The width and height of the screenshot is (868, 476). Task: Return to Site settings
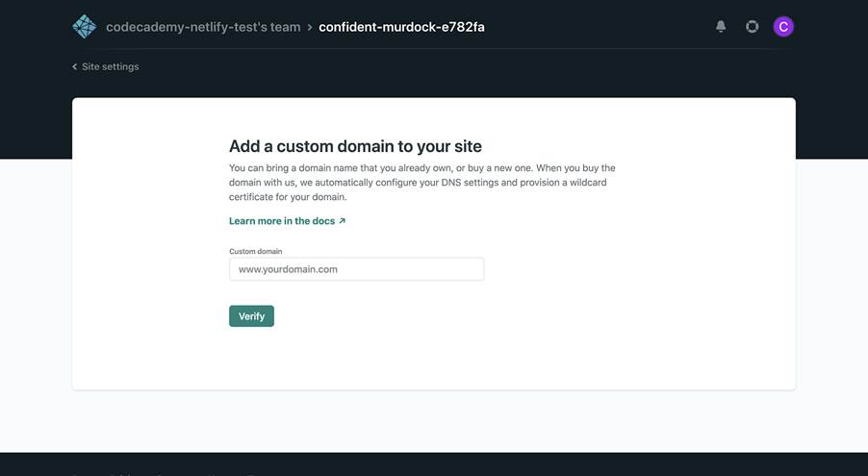point(110,67)
